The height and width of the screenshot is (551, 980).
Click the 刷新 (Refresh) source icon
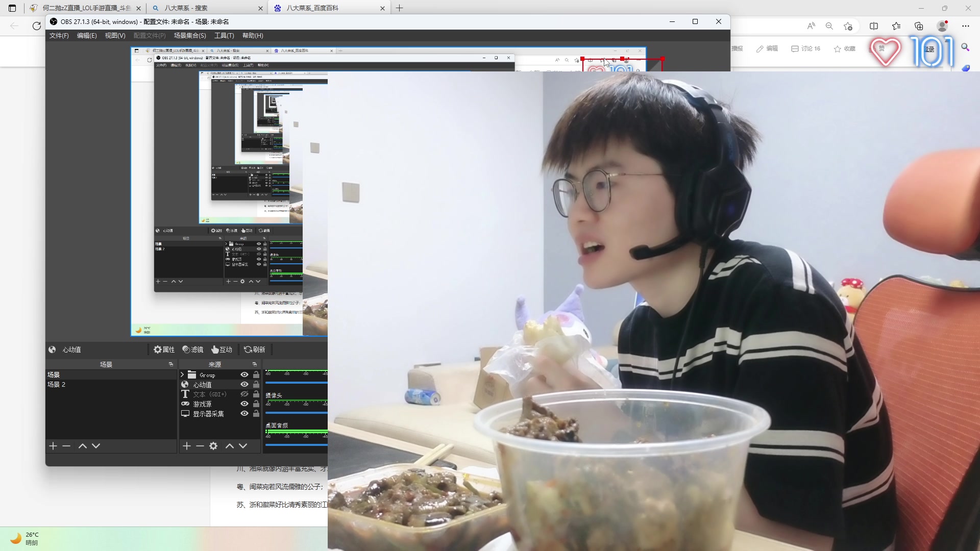pos(255,349)
